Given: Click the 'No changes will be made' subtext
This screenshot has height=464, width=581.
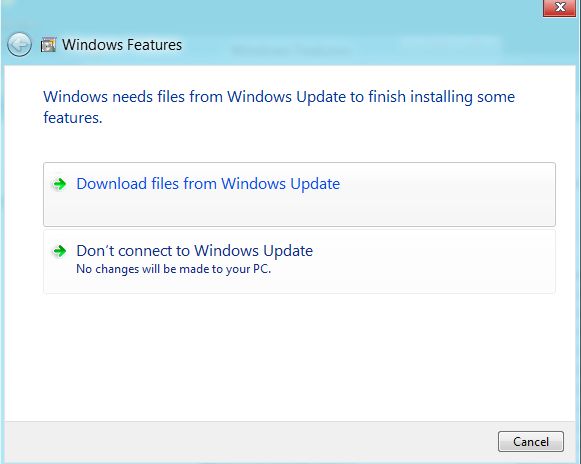Looking at the screenshot, I should [x=173, y=269].
